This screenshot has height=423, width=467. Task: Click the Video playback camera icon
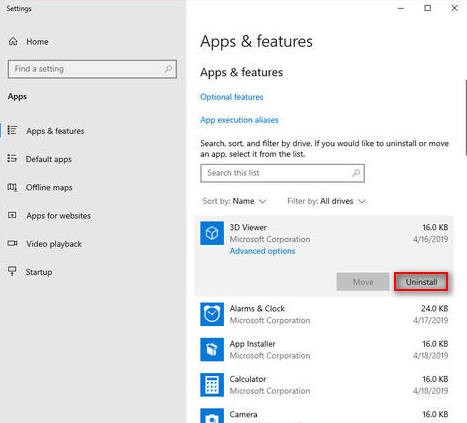[12, 243]
